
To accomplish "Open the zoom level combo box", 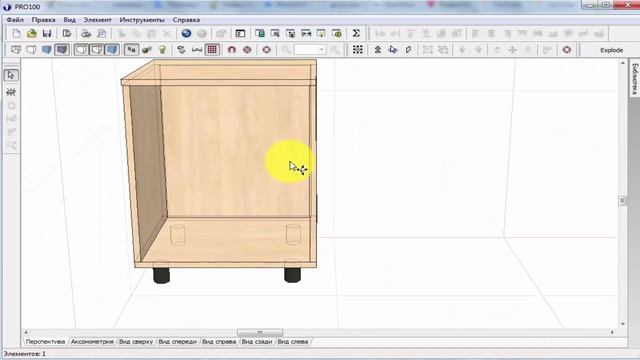I will (x=310, y=50).
